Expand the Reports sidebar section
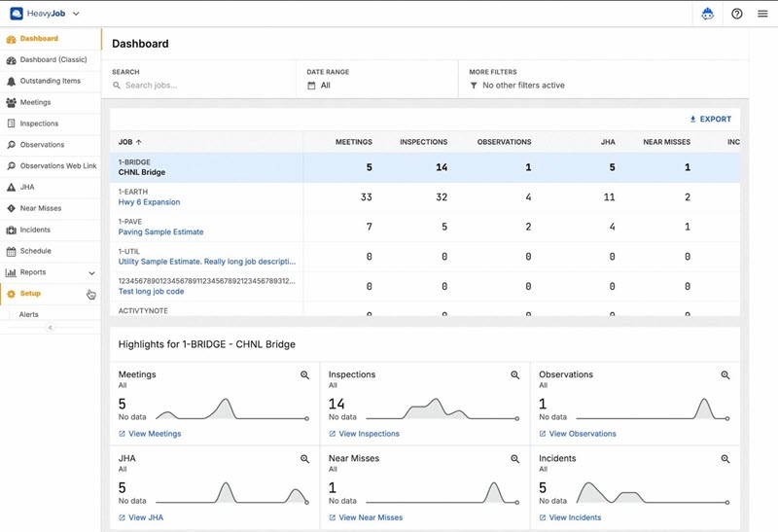The width and height of the screenshot is (778, 532). (91, 273)
